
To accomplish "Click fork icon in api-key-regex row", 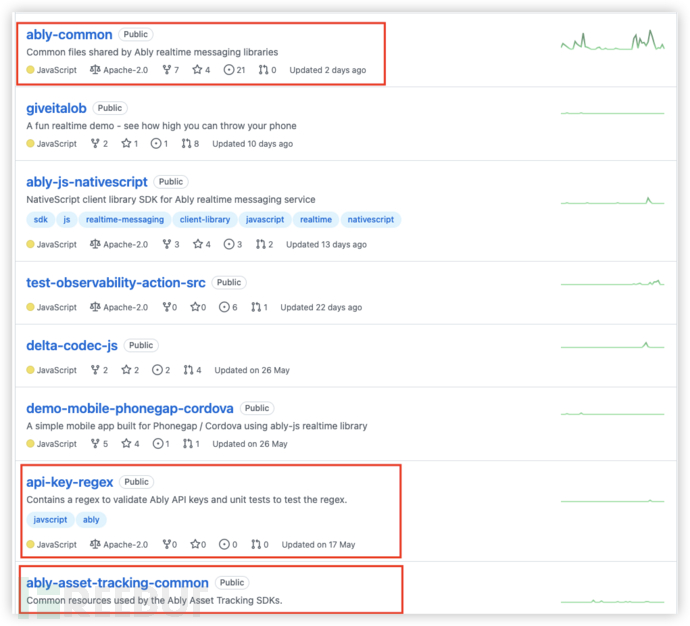I will click(167, 544).
